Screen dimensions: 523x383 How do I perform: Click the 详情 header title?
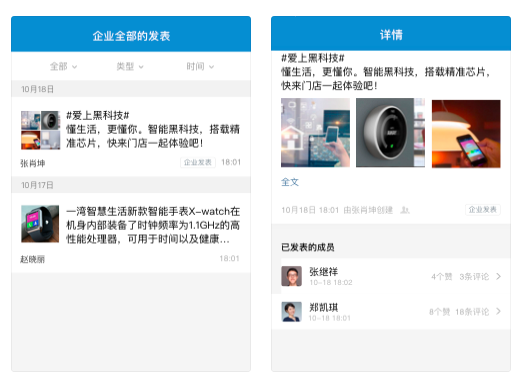[x=391, y=35]
